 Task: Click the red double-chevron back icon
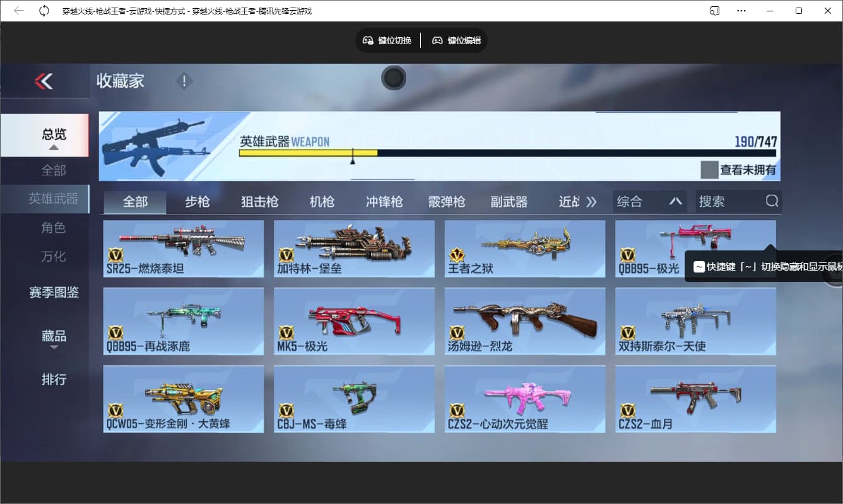[x=44, y=81]
